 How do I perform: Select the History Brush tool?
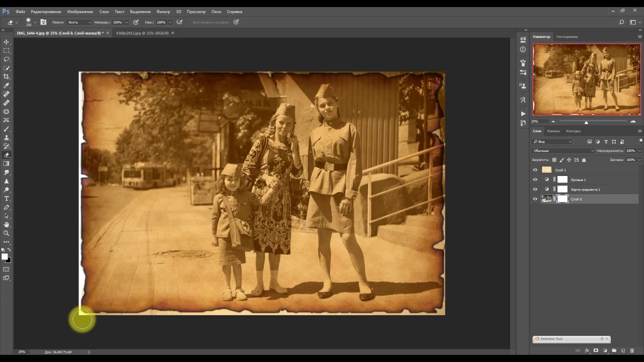pos(7,146)
